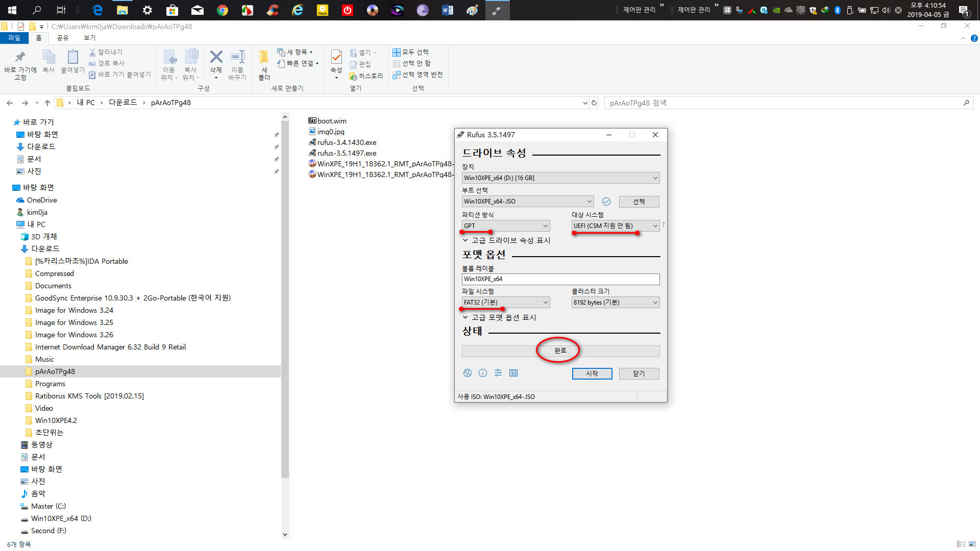Viewport: 980px width, 551px height.
Task: Open Rufus language selection globe icon
Action: tap(468, 373)
